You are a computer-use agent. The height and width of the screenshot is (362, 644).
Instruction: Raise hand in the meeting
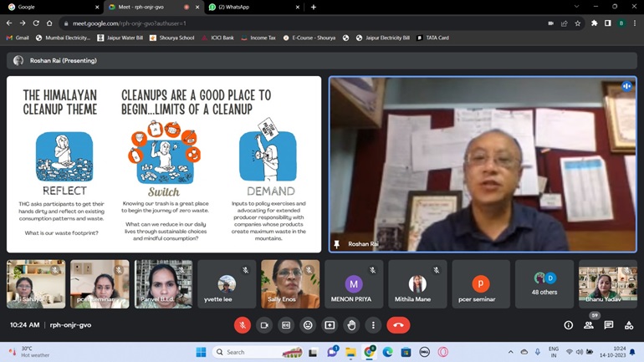(351, 325)
